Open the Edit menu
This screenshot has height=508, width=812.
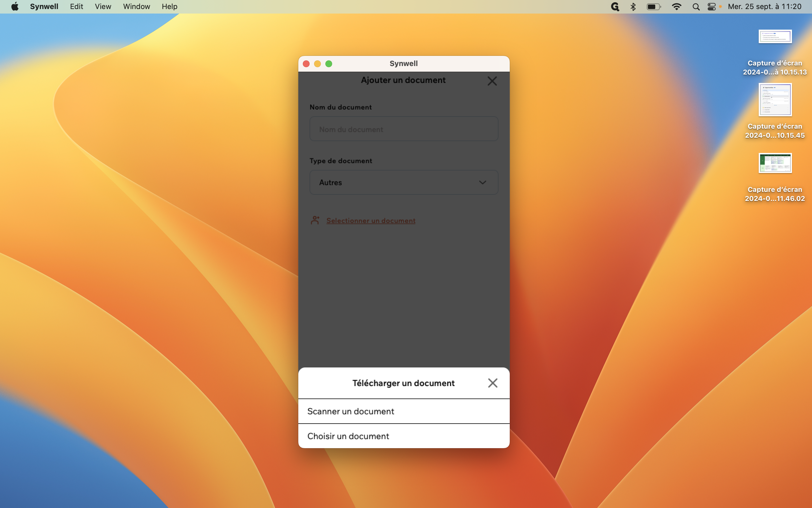click(x=76, y=6)
